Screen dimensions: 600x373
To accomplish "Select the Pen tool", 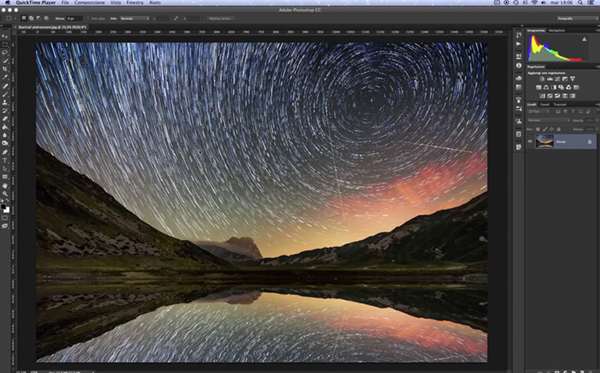I will point(5,152).
